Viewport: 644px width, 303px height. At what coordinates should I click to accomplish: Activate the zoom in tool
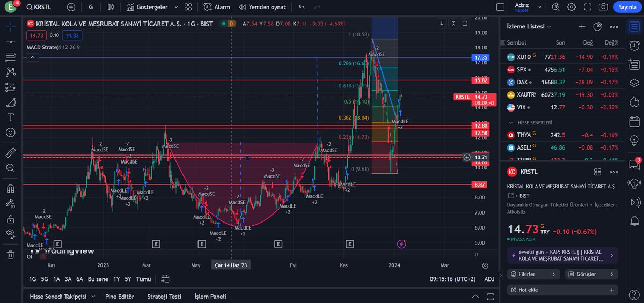10,168
